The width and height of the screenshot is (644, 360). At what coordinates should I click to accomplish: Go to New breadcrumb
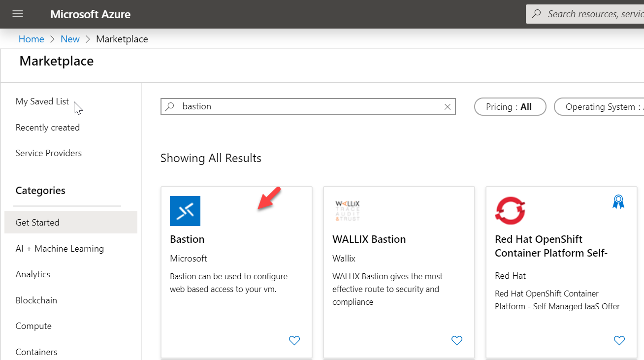coord(70,39)
